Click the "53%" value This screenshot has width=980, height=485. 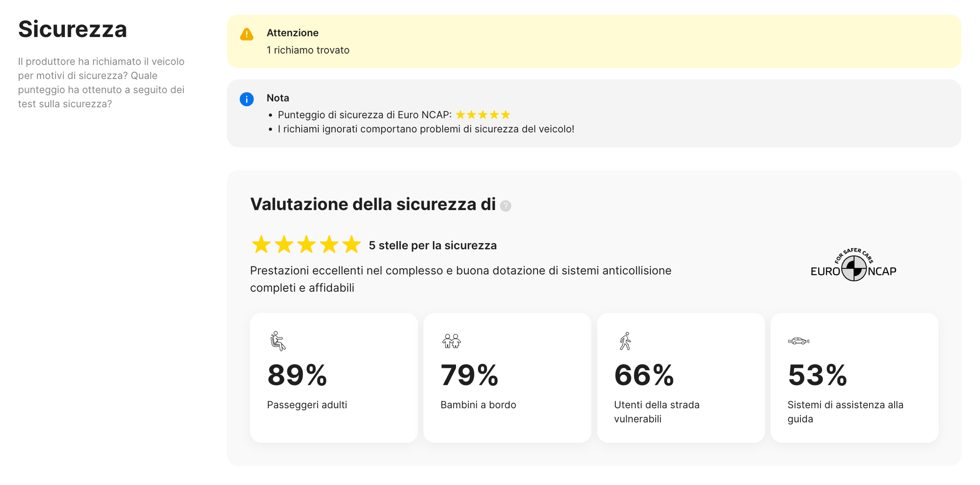click(817, 375)
